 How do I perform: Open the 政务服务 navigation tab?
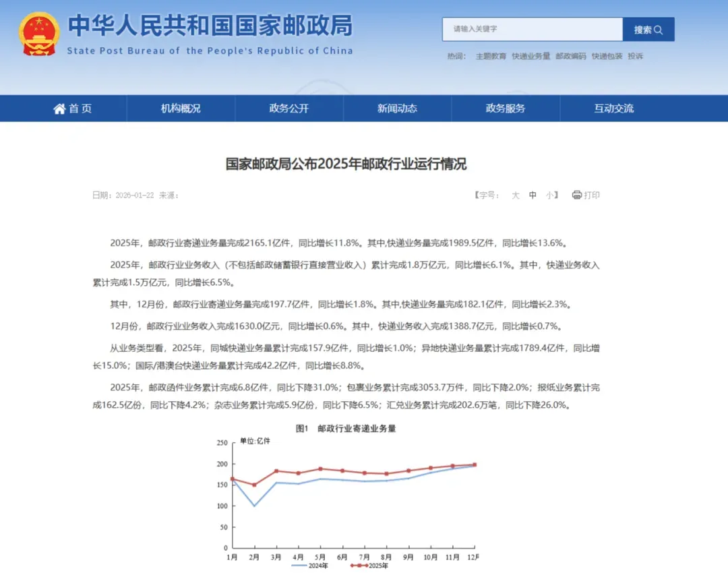505,109
